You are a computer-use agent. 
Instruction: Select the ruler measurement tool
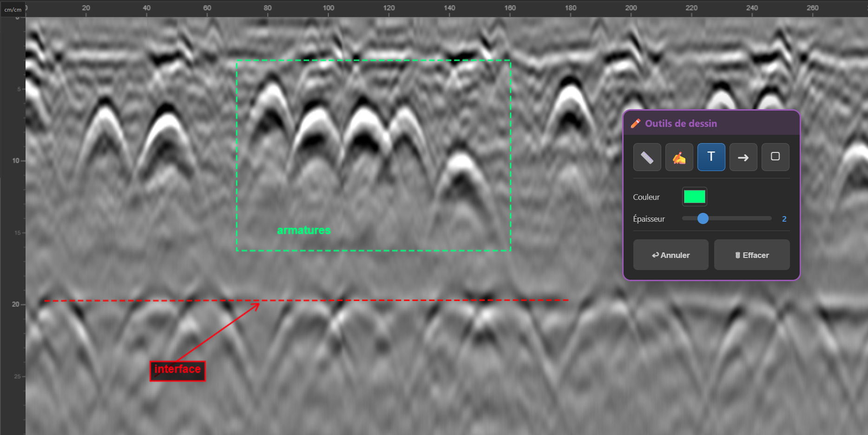tap(647, 157)
